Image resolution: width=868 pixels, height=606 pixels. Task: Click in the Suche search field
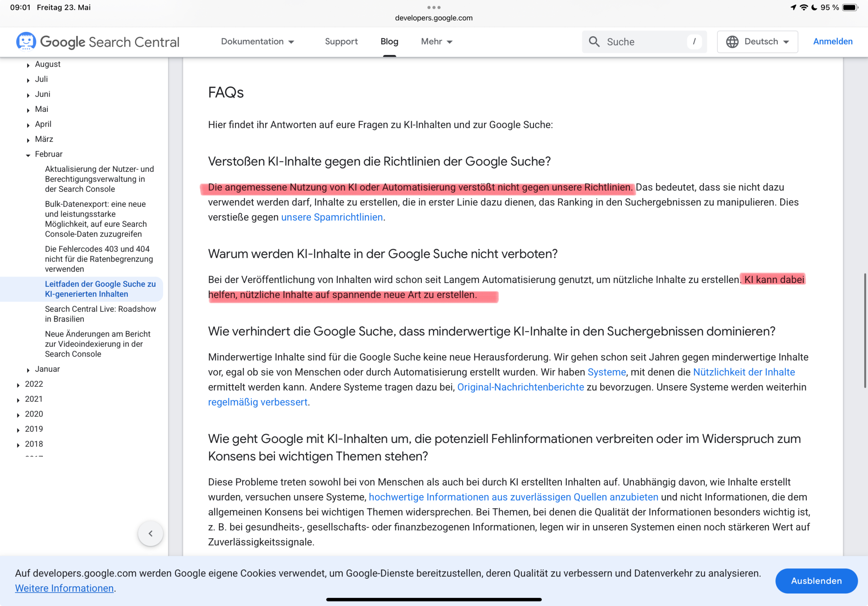644,42
